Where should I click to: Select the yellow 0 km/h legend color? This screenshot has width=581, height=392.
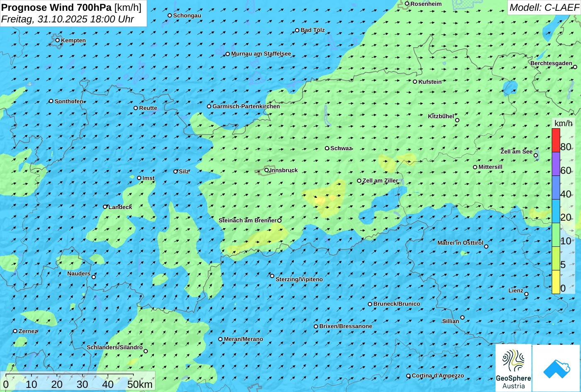(556, 282)
